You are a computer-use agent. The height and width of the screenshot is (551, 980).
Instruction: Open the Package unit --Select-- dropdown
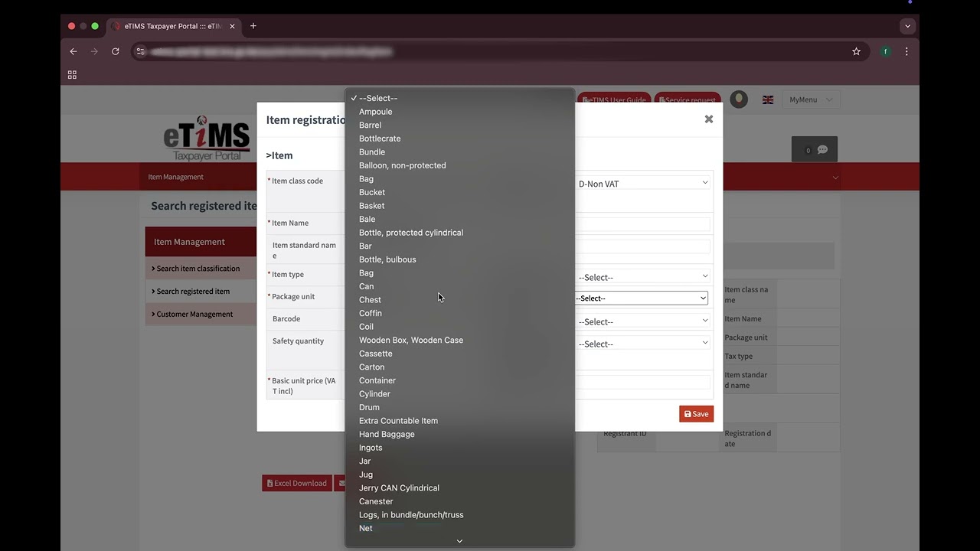click(x=641, y=298)
